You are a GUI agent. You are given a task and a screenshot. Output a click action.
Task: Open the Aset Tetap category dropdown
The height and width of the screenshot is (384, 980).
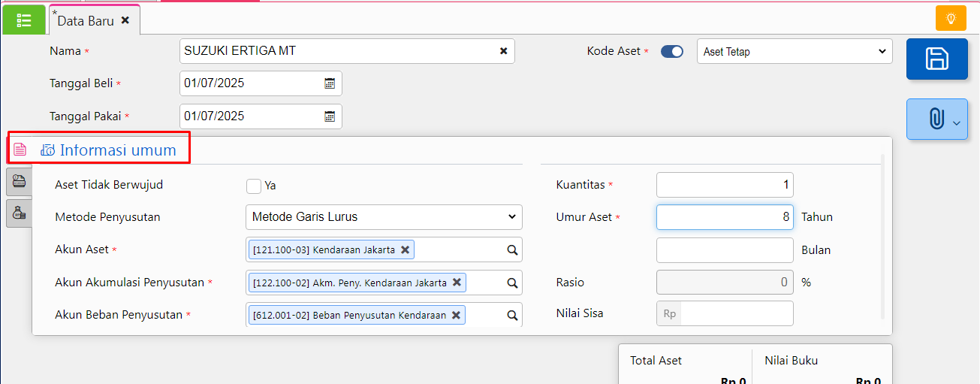(x=795, y=52)
